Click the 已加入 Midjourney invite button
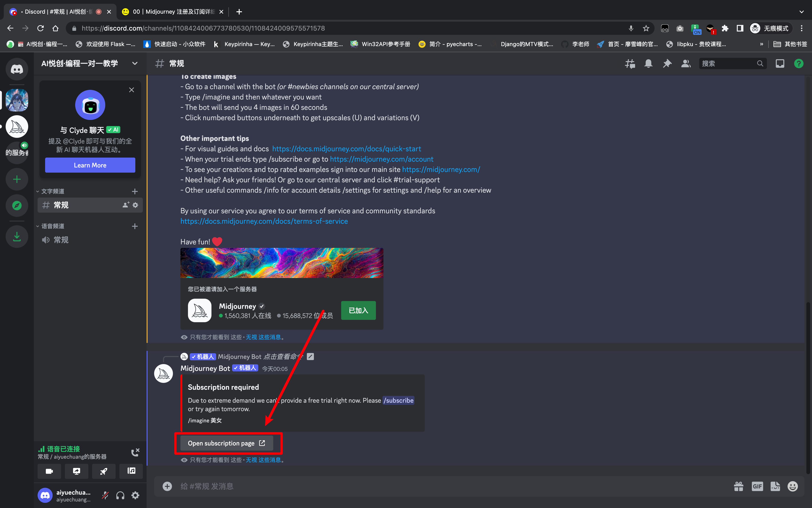 click(358, 310)
